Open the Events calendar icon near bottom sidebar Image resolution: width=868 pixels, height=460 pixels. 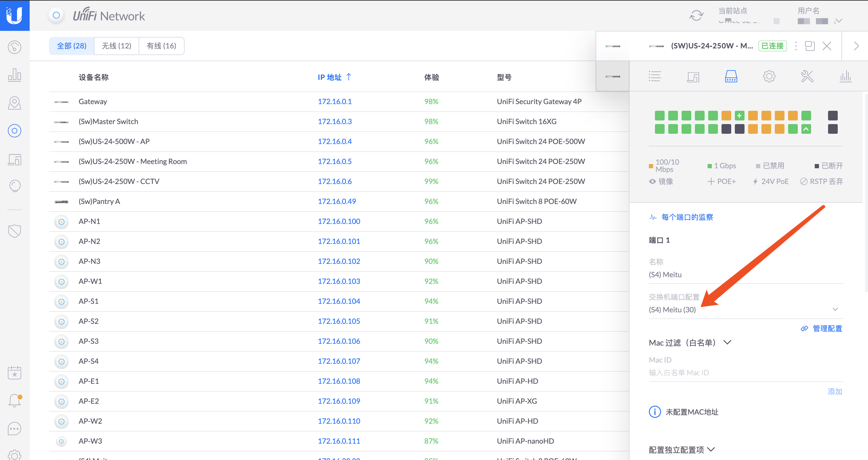click(15, 373)
